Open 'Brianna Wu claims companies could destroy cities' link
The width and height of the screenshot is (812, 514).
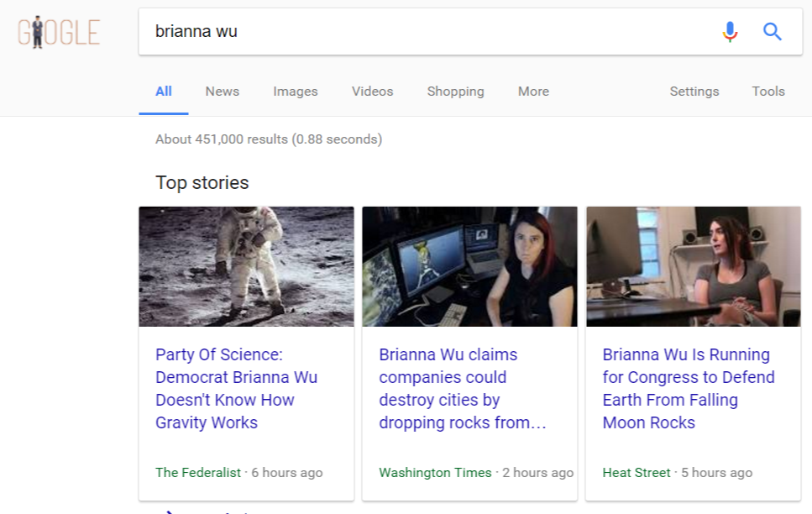(x=463, y=389)
